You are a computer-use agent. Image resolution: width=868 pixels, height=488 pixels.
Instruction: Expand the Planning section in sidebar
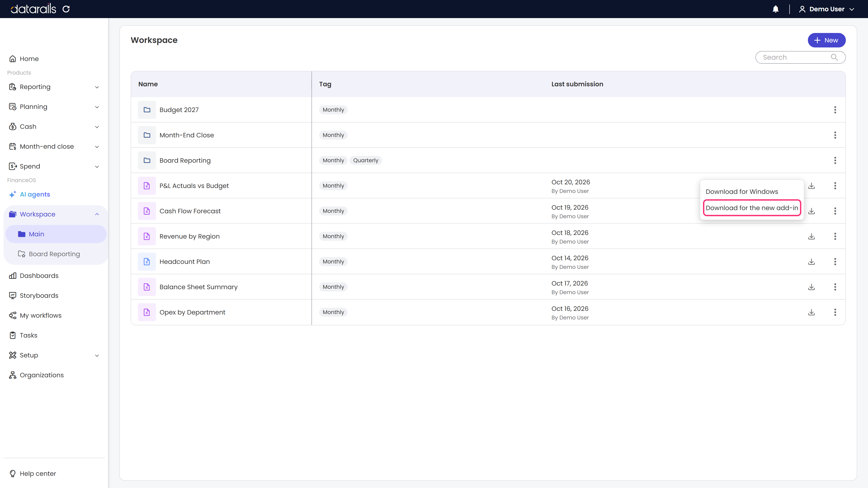tap(97, 107)
